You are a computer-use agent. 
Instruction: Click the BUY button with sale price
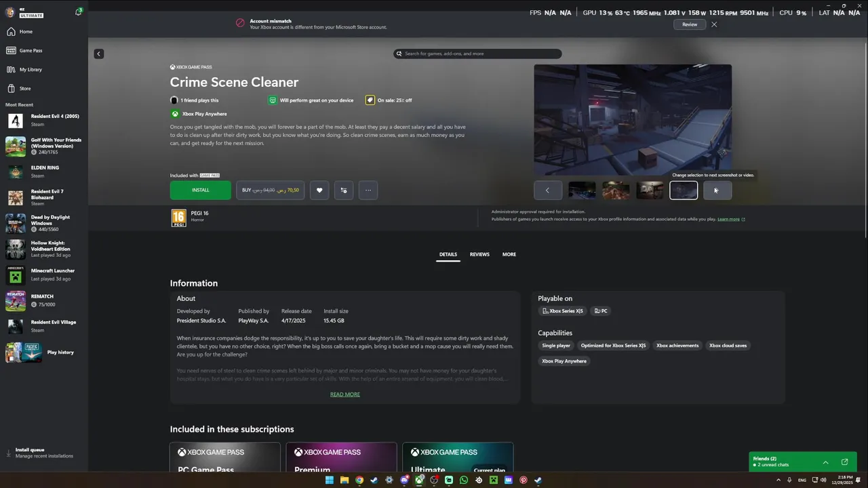(x=271, y=190)
